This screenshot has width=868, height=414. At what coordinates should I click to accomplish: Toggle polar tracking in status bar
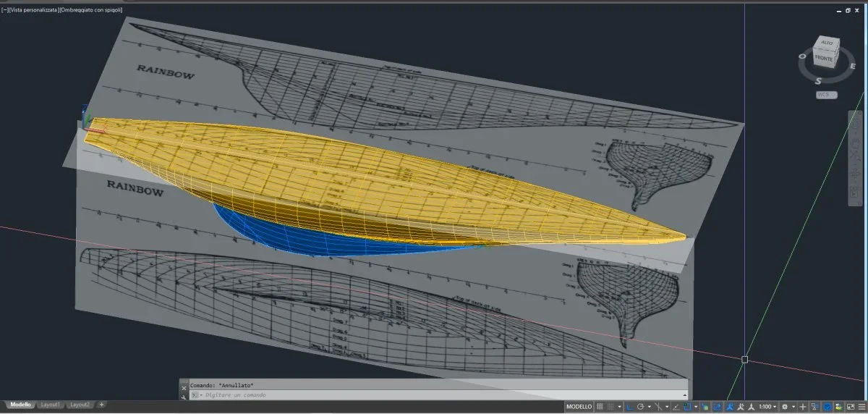[641, 407]
